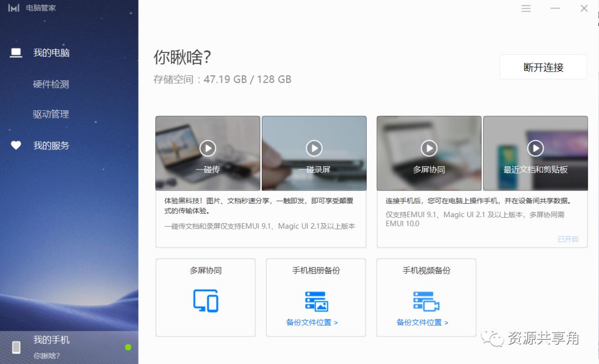Click the 电脑管家 title text

coord(41,8)
